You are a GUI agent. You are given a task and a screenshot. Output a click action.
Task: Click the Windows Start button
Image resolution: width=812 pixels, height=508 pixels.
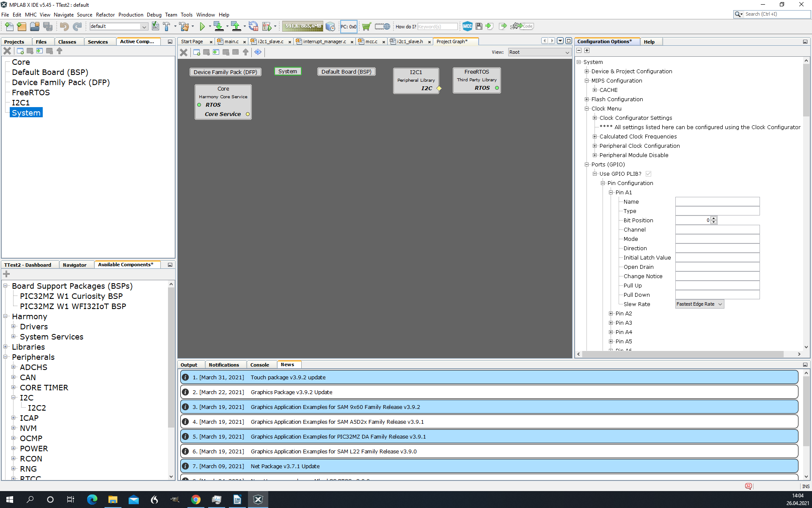(x=10, y=500)
